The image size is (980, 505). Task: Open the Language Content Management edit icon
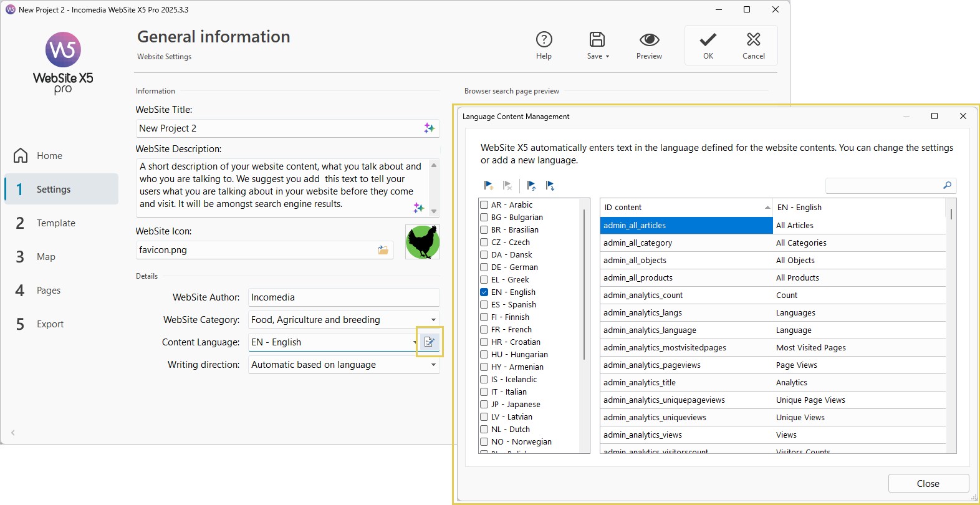[x=430, y=342]
